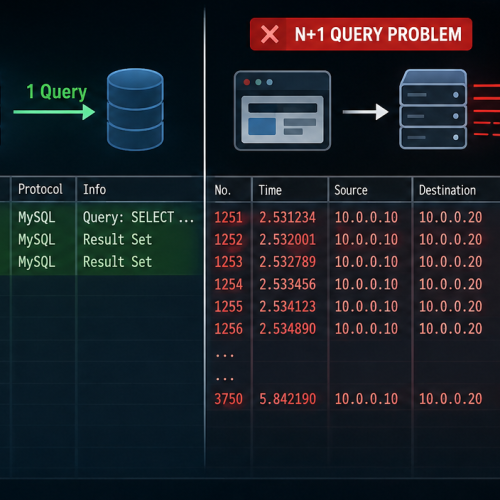Click the 1 Query label
Viewport: 500px width, 500px height.
(57, 92)
